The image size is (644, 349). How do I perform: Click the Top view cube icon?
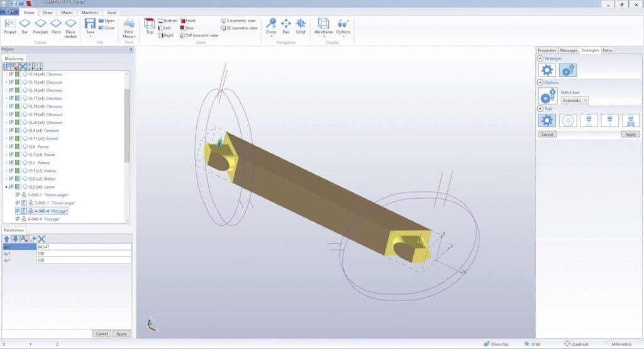(150, 26)
